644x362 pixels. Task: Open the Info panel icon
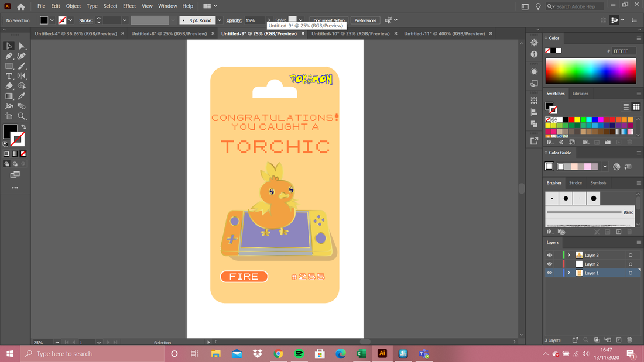point(534,54)
